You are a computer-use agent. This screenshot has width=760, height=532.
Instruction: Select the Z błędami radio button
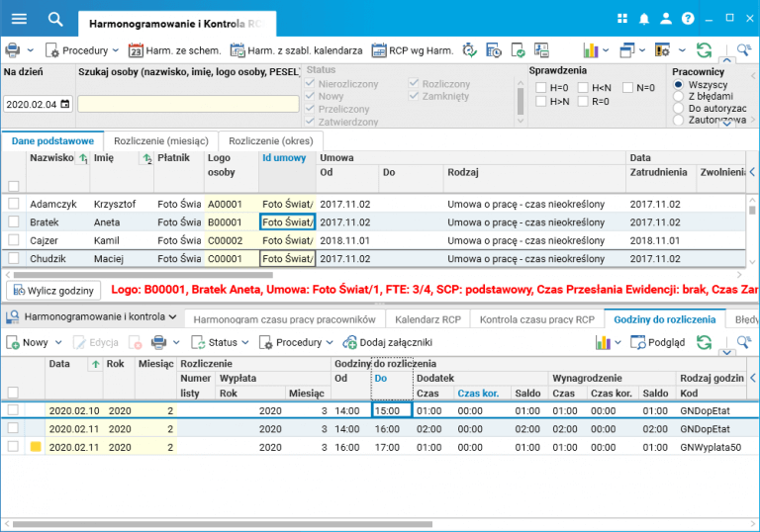[x=679, y=96]
